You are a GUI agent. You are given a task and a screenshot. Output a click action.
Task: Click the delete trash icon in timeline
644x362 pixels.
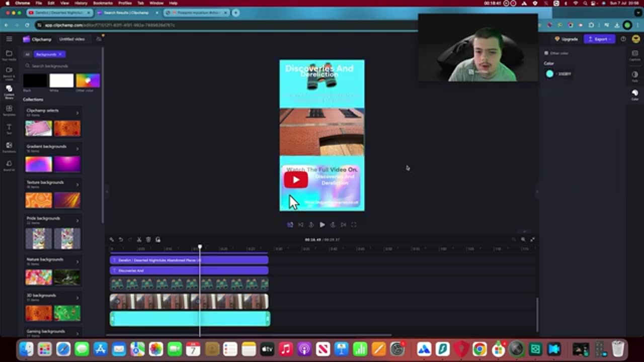click(148, 240)
